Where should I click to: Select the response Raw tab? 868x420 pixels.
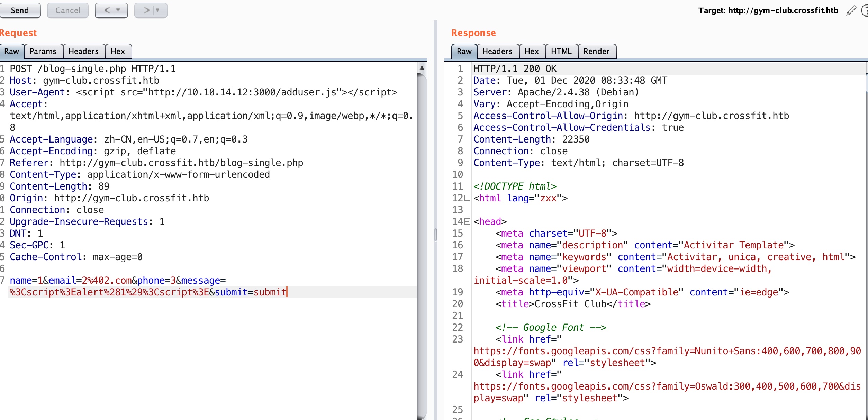[x=464, y=52]
